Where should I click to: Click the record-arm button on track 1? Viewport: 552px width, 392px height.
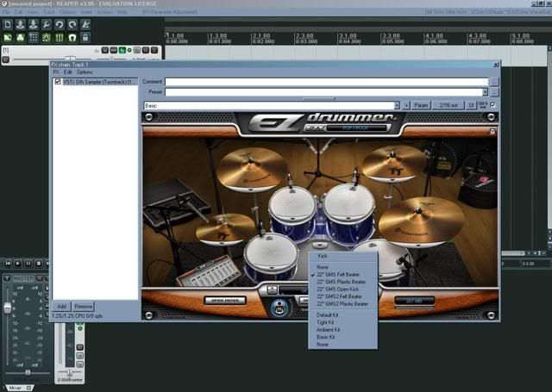coord(6,59)
